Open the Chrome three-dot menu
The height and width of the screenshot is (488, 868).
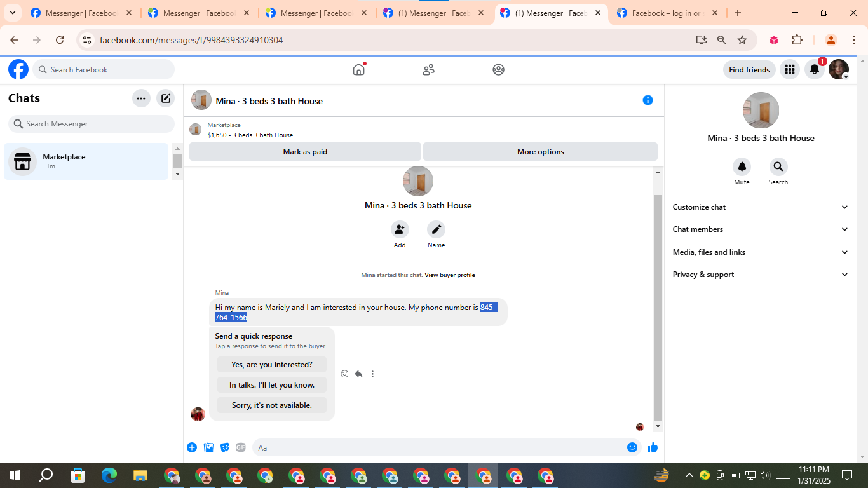coord(854,40)
